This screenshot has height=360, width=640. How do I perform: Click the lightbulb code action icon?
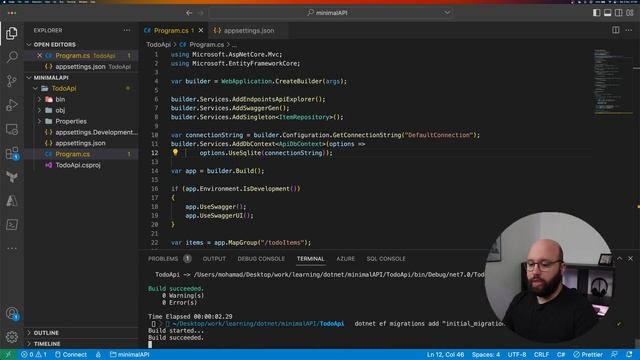(x=175, y=152)
